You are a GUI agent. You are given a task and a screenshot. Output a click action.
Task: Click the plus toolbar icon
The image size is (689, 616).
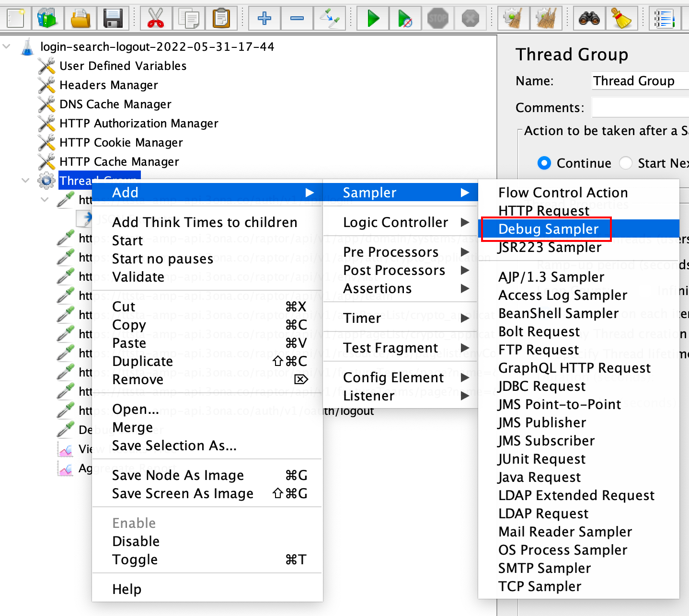point(264,18)
